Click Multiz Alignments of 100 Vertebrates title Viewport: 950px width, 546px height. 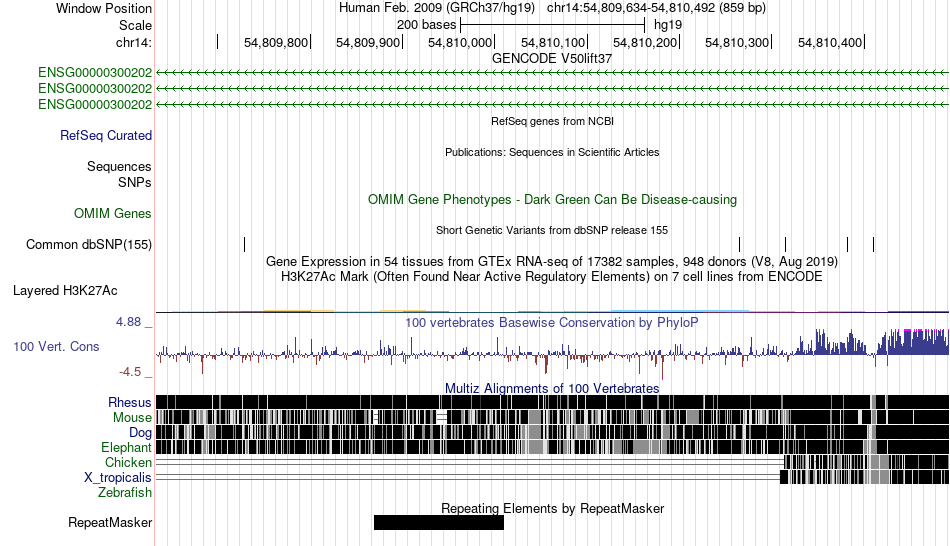coord(552,388)
